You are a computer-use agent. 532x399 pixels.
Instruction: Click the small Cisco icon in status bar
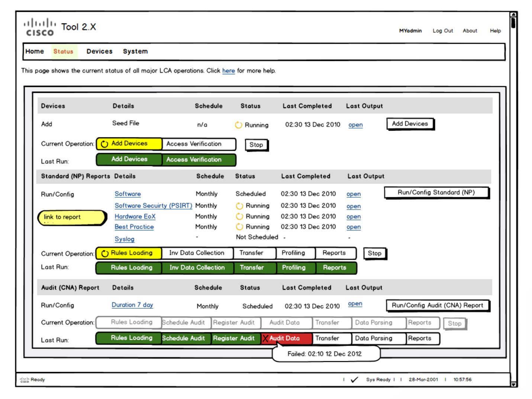coord(25,380)
